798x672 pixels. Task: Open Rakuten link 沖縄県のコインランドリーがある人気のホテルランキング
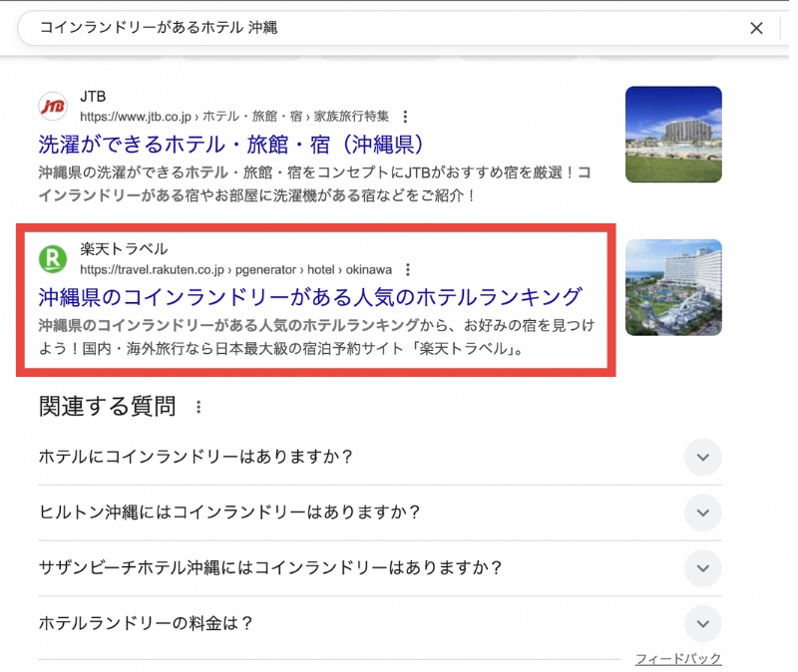309,297
